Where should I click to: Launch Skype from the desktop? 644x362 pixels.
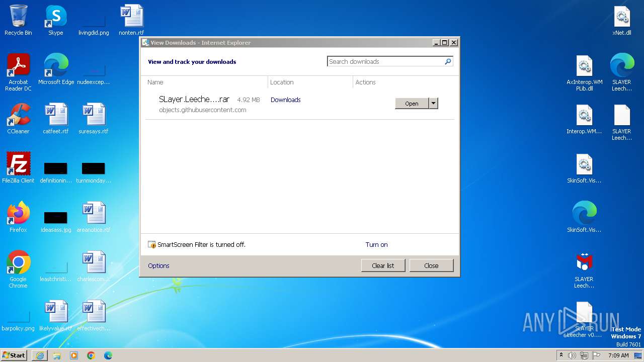pyautogui.click(x=55, y=20)
